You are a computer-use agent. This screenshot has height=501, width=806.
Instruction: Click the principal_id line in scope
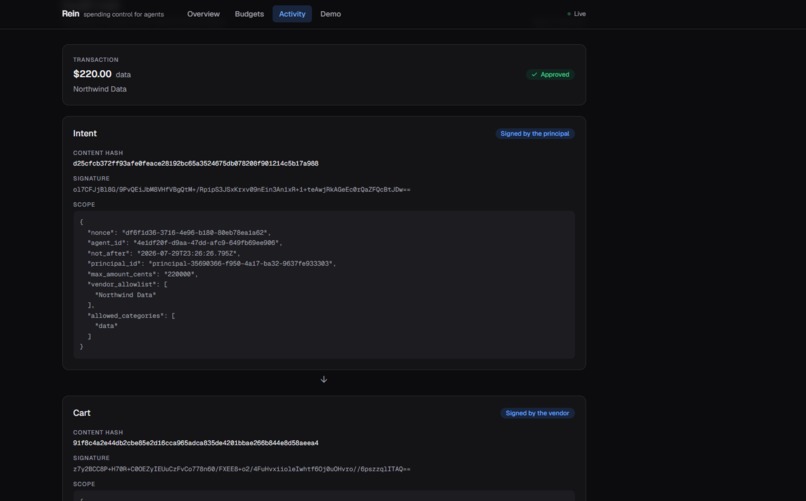click(x=211, y=264)
